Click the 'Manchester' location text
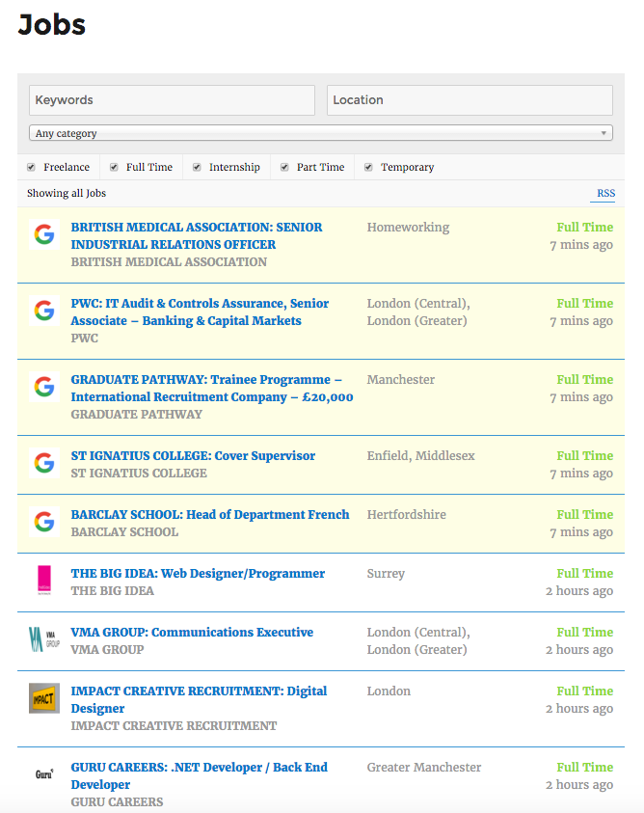 pyautogui.click(x=401, y=380)
